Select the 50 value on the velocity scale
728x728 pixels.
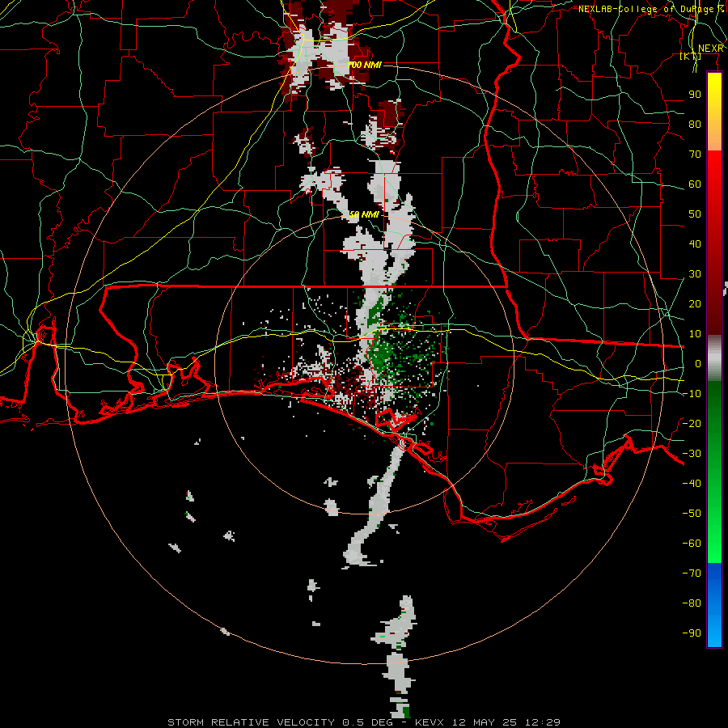tap(695, 214)
